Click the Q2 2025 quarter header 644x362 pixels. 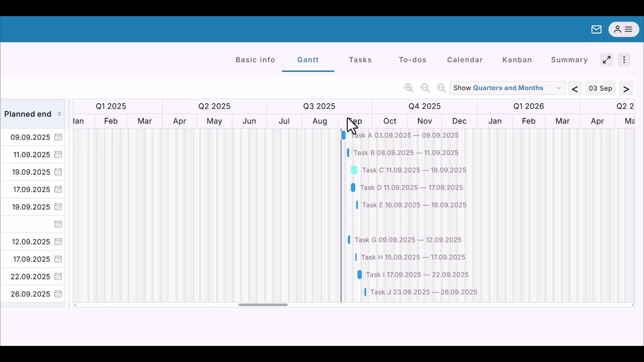(214, 106)
